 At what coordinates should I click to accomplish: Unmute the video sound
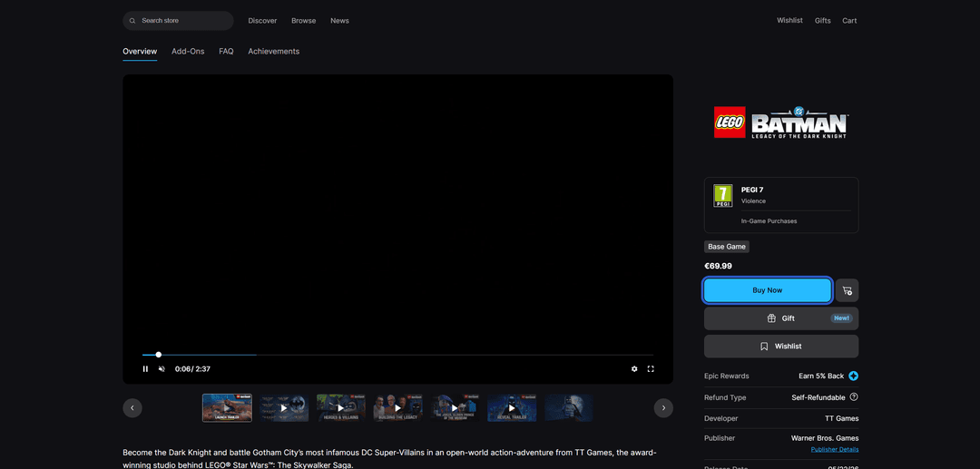pyautogui.click(x=162, y=369)
